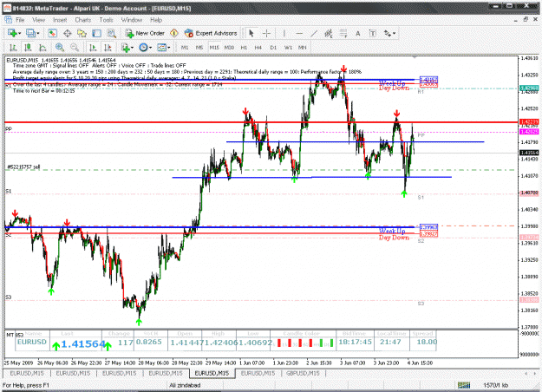Switch timeframe to H1
The width and height of the screenshot is (542, 392).
click(x=244, y=48)
